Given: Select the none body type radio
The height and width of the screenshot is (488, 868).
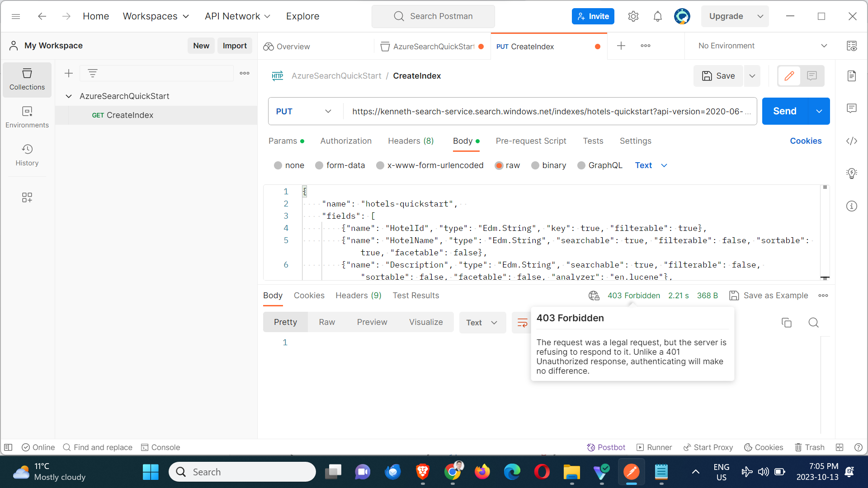Looking at the screenshot, I should pos(278,165).
